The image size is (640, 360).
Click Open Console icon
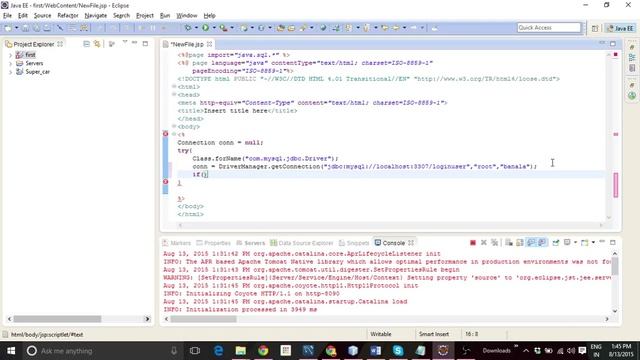tap(584, 243)
